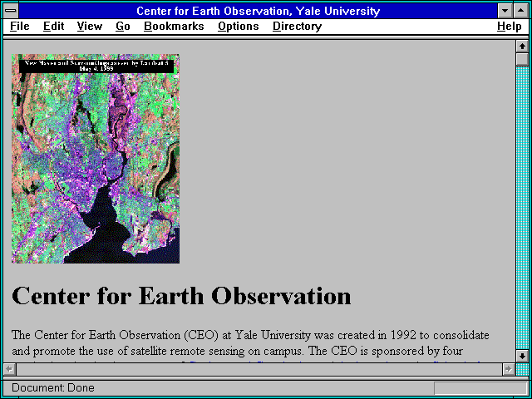Viewport: 532px width, 399px height.
Task: Click the 'Document: Done' status text
Action: [x=53, y=387]
